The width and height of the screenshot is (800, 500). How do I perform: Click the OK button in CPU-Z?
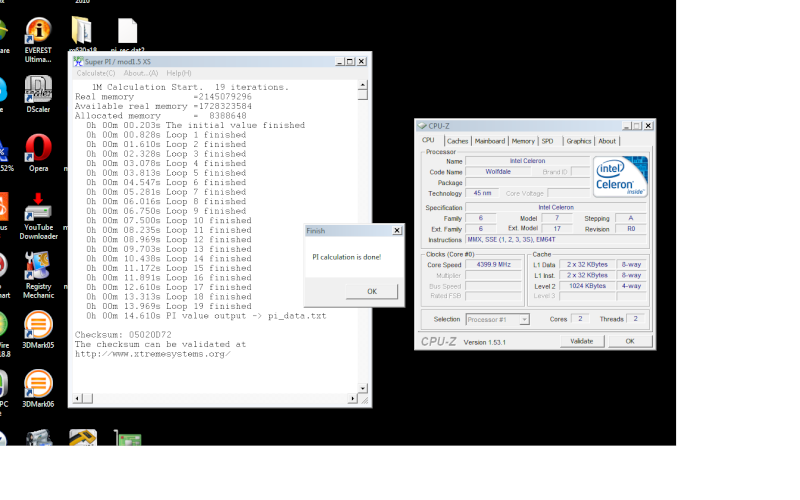coord(630,341)
